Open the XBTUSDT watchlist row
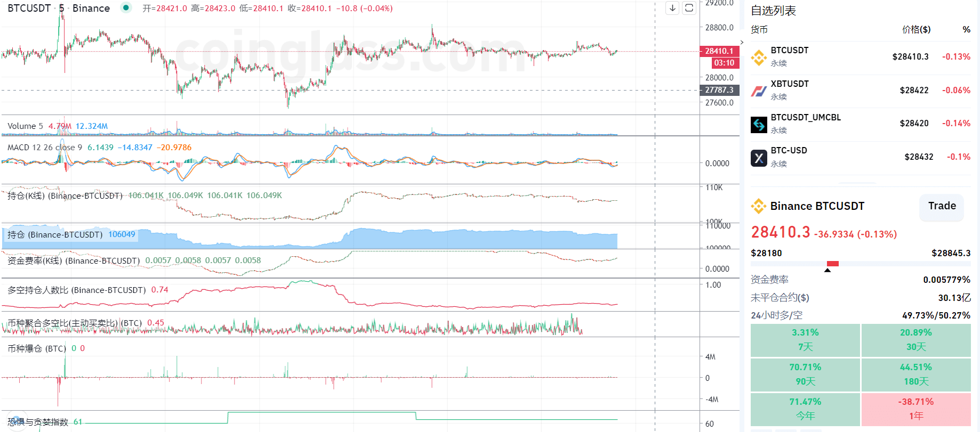Image resolution: width=980 pixels, height=432 pixels. pos(861,91)
